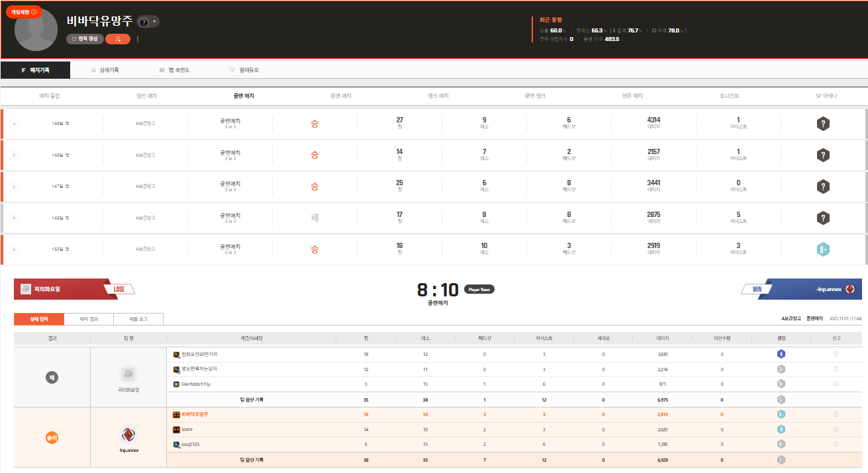Click the B+ rating badge in fifth match row
The width and height of the screenshot is (868, 473).
pyautogui.click(x=822, y=249)
